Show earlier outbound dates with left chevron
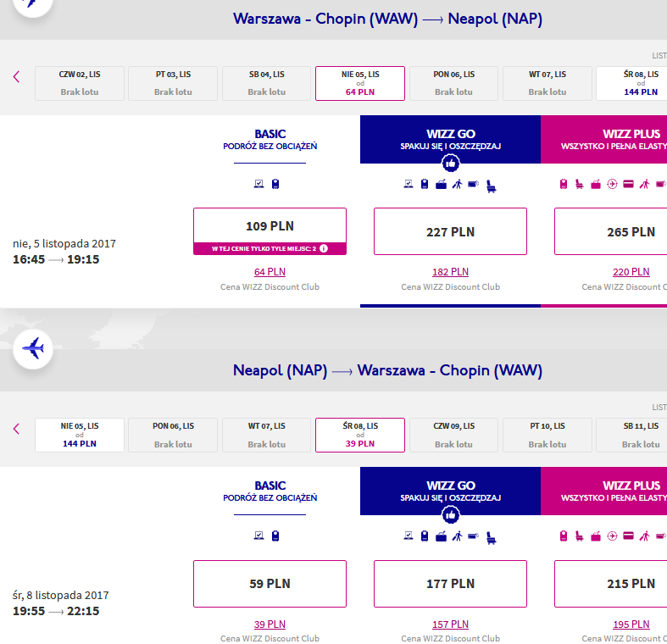667x644 pixels. pos(17,77)
